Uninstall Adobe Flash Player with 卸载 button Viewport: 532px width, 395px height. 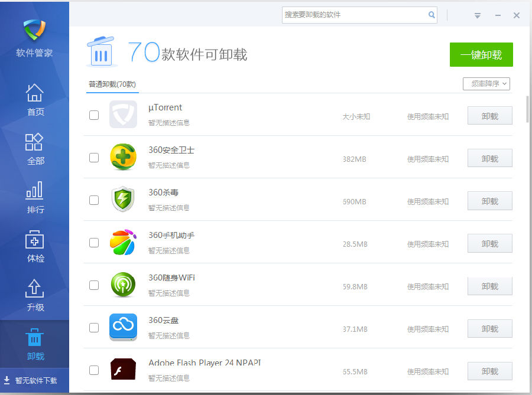489,371
